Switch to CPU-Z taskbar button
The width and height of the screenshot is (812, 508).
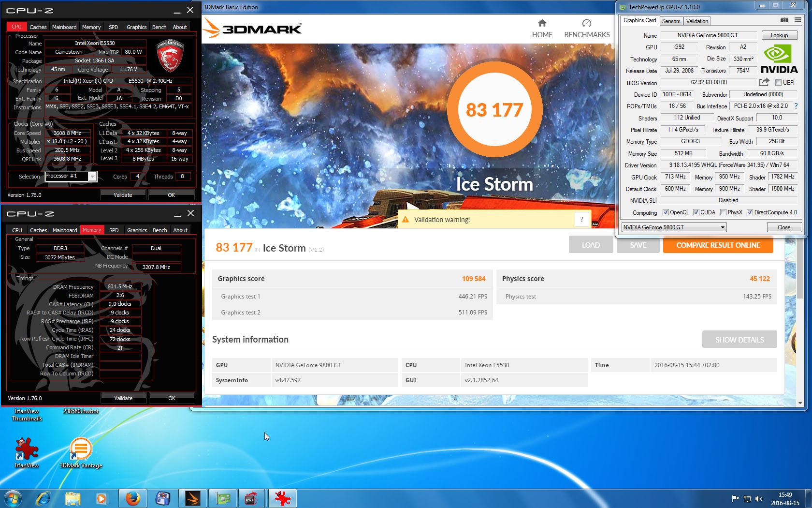(252, 498)
